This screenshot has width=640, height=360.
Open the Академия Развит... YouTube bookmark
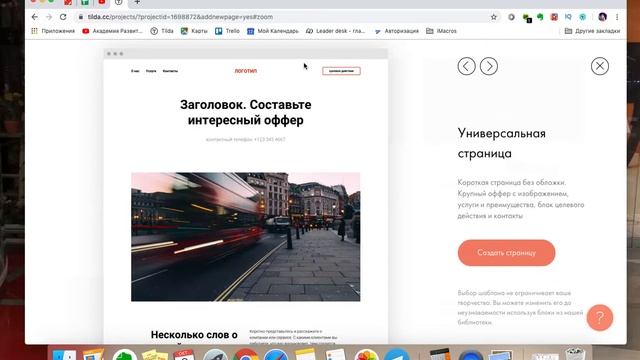point(112,31)
